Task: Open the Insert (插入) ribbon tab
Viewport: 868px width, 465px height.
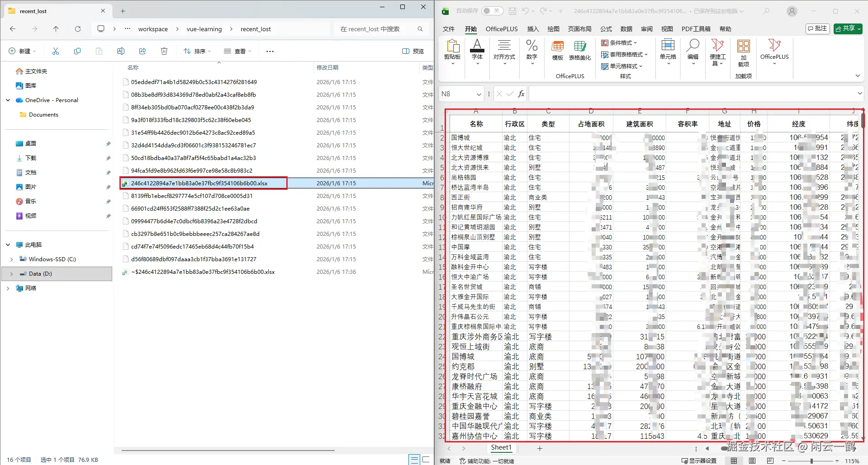Action: (x=533, y=29)
